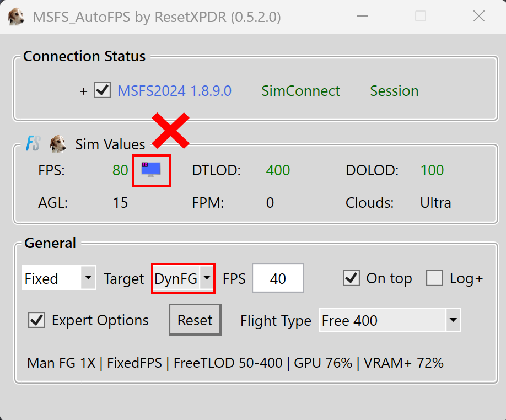
Task: Click the DOLOD value 100
Action: (x=432, y=170)
